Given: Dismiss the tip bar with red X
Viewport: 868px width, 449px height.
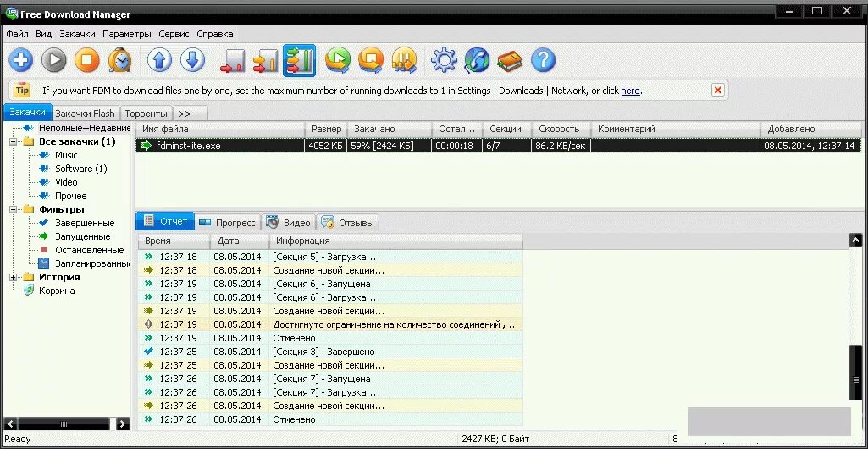Looking at the screenshot, I should point(718,91).
